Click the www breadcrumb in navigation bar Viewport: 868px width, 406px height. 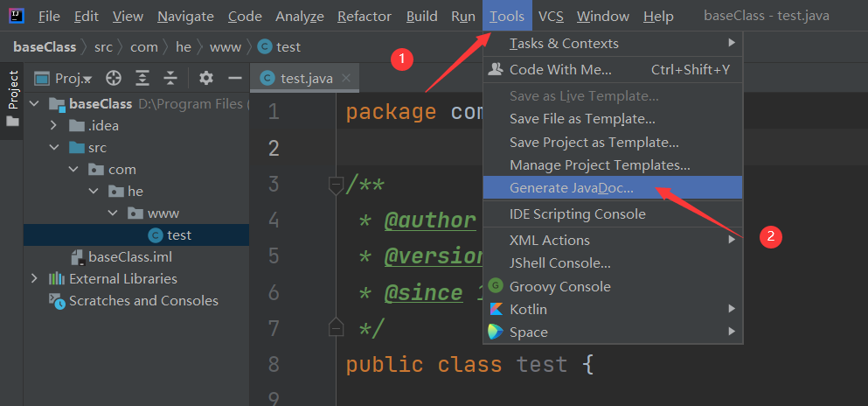coord(226,47)
